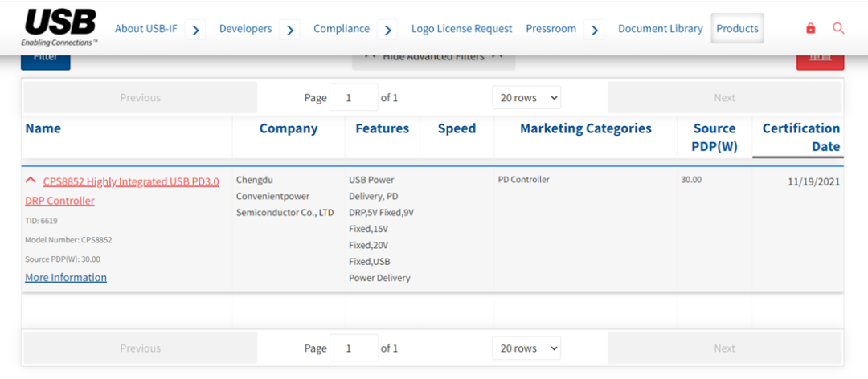Image resolution: width=868 pixels, height=379 pixels.
Task: Sort by Certification Date column header
Action: click(798, 137)
